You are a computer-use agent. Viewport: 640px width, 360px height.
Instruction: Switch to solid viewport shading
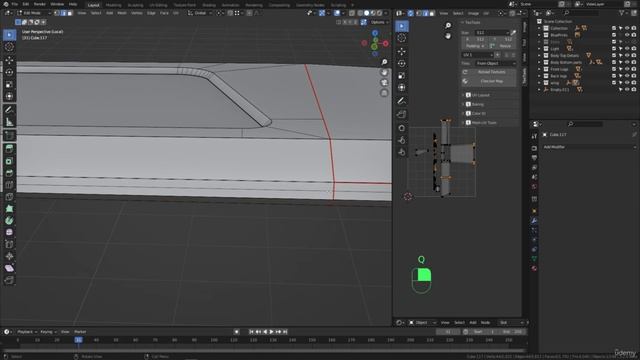[x=367, y=13]
